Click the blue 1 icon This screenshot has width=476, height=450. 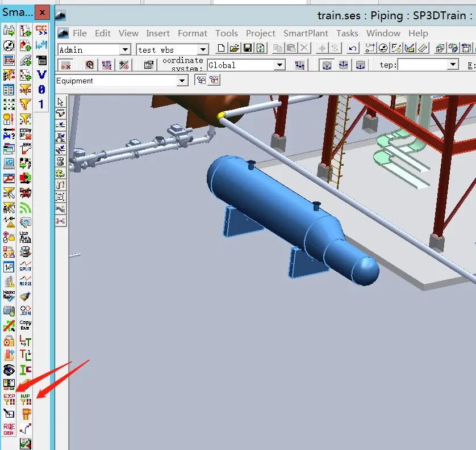(41, 104)
